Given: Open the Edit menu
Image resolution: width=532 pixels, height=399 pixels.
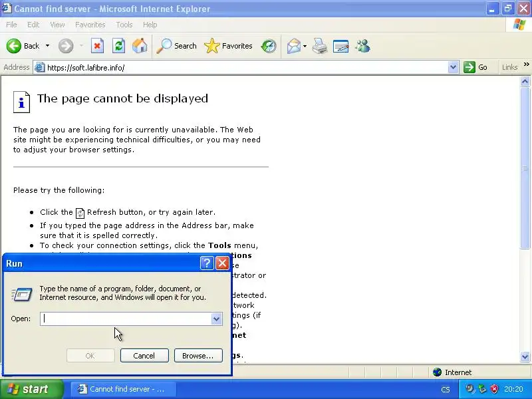Looking at the screenshot, I should click(33, 25).
